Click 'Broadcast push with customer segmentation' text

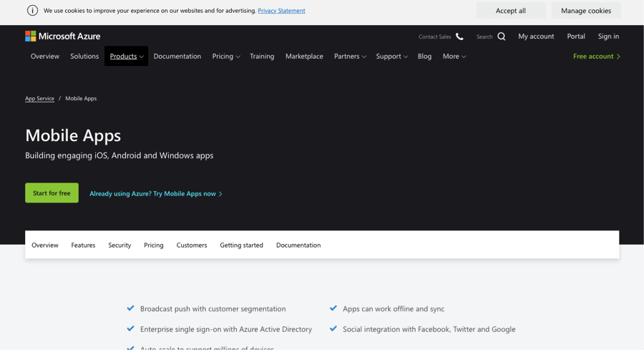213,309
